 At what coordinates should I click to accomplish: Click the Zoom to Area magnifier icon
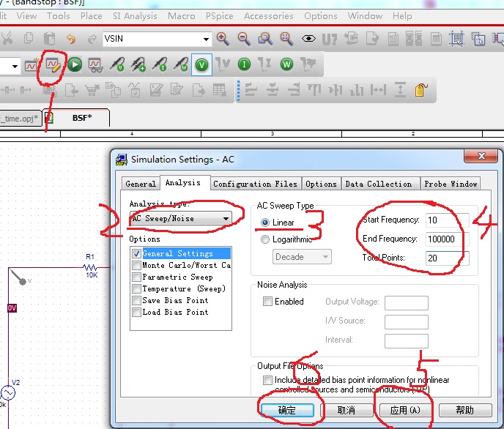click(x=265, y=39)
